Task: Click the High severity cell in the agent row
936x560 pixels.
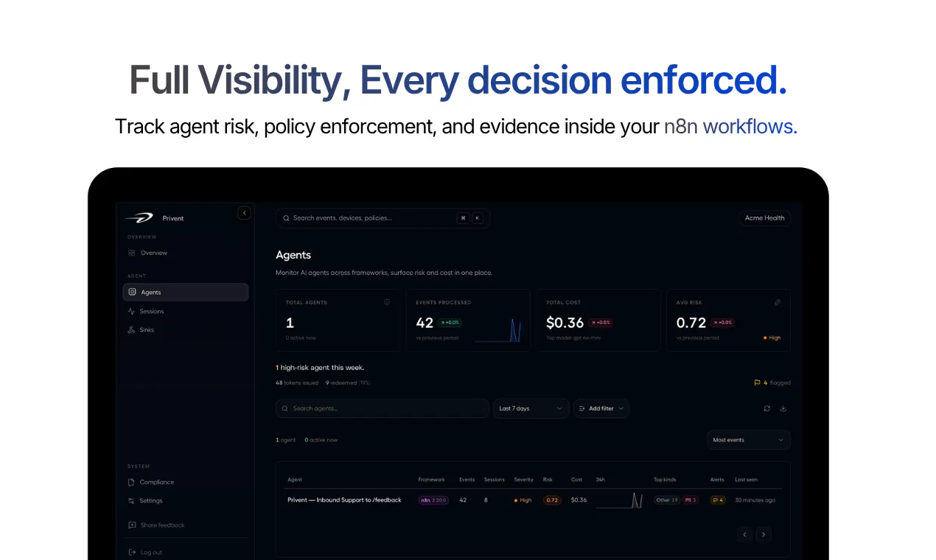Action: tap(523, 500)
